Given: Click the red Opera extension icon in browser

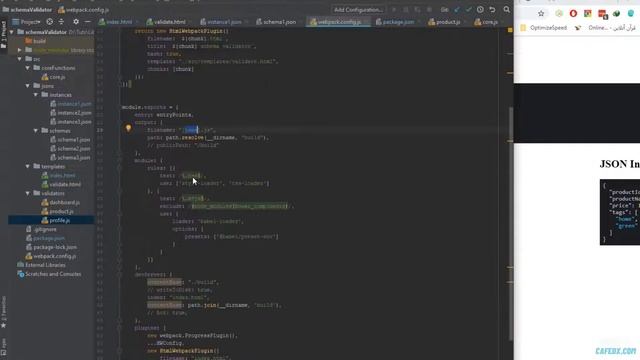Looking at the screenshot, I should pyautogui.click(x=573, y=13).
